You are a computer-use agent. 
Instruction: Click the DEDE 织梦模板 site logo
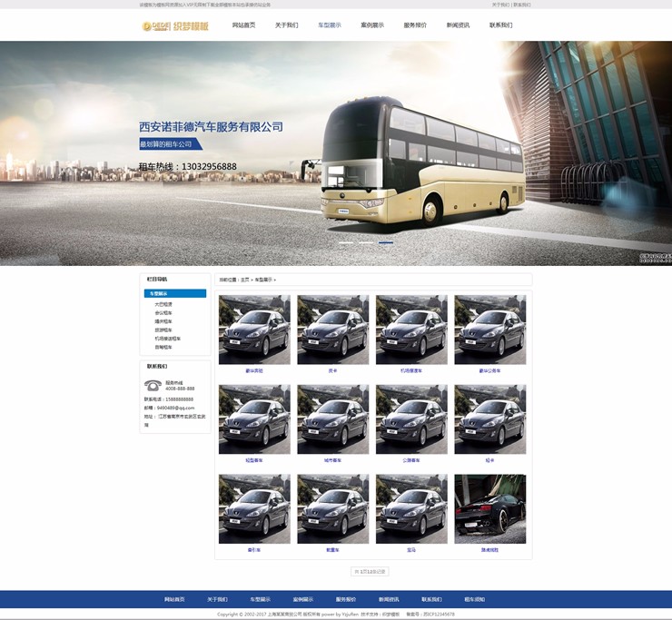[x=175, y=26]
